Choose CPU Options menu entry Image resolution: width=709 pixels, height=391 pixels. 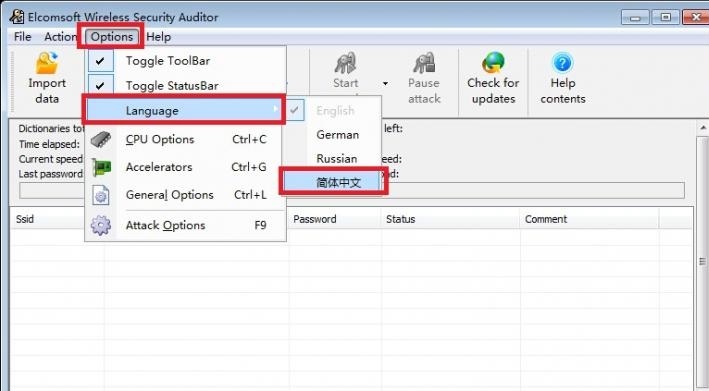(185, 139)
